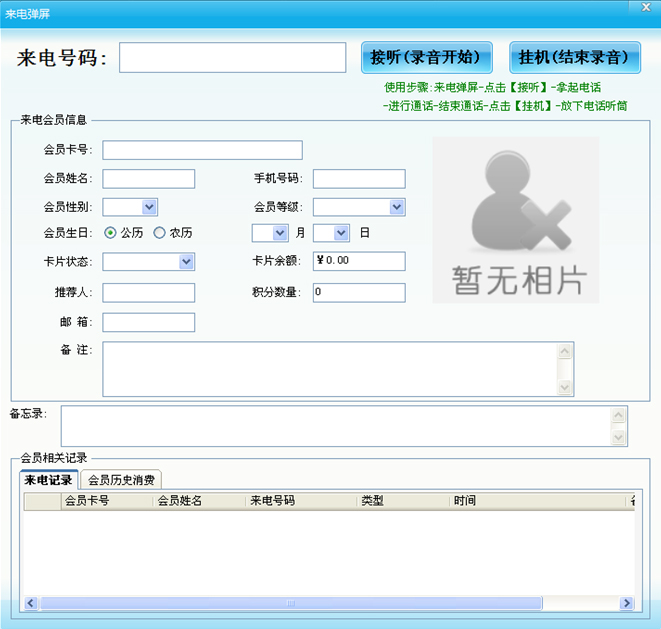Screen dimensions: 661x629
Task: Close the 来电弹屏 window
Action: point(645,7)
